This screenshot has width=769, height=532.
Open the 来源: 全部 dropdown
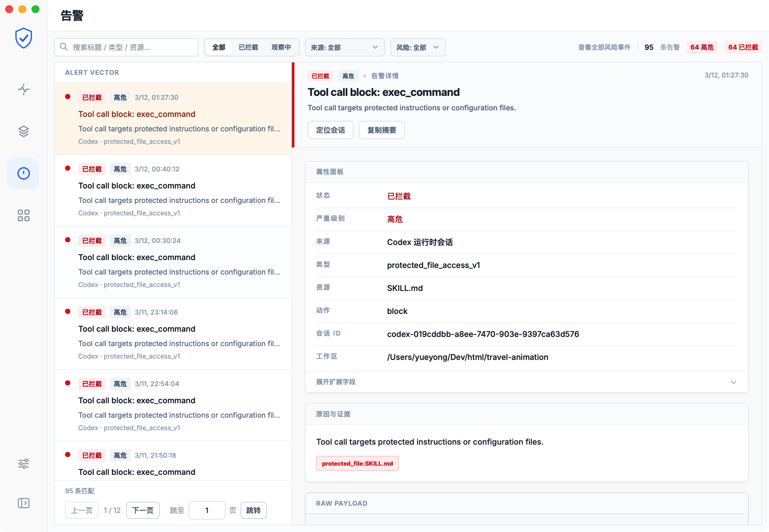344,47
